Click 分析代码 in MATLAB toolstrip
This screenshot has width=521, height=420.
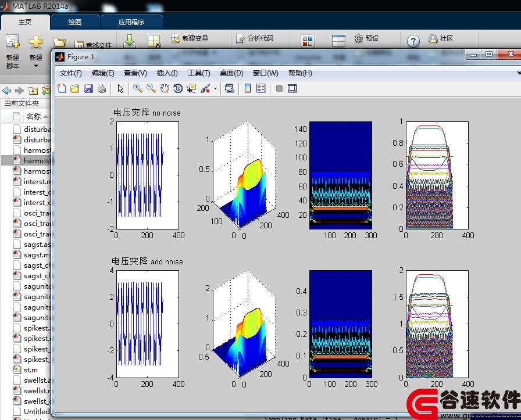pos(255,38)
